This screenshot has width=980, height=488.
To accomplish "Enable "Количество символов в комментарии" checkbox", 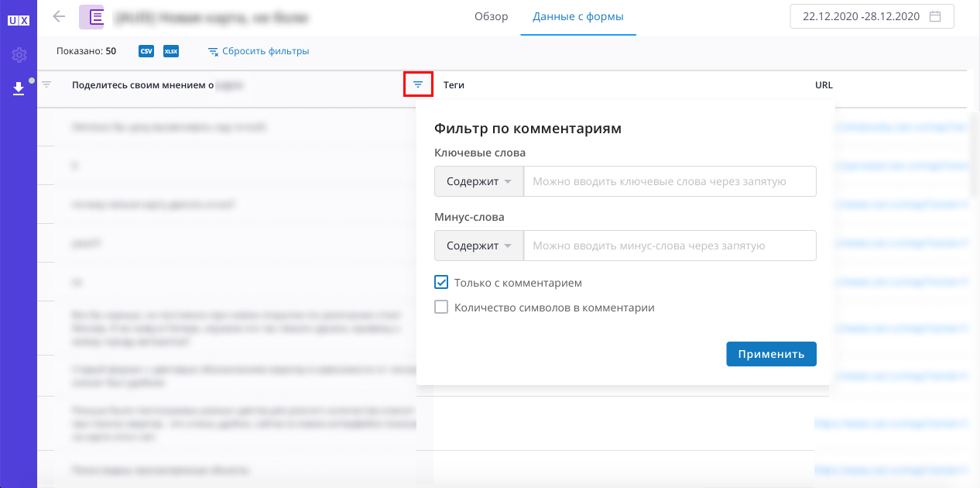I will 441,308.
